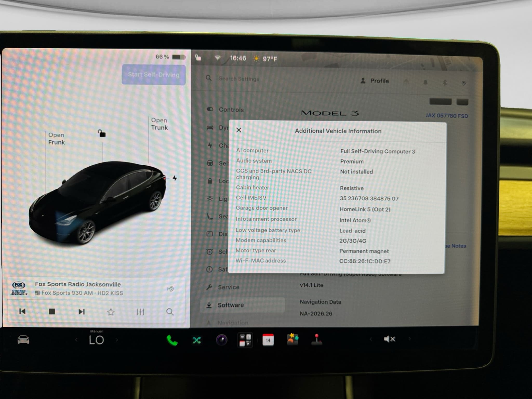
Task: Tap the v14.1 Lite software version
Action: point(311,285)
